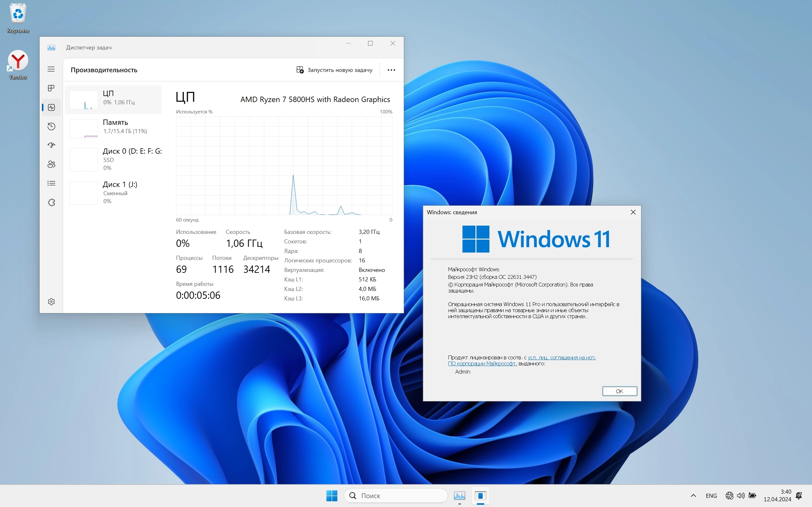
Task: Open the Processes page icon in sidebar
Action: (51, 88)
